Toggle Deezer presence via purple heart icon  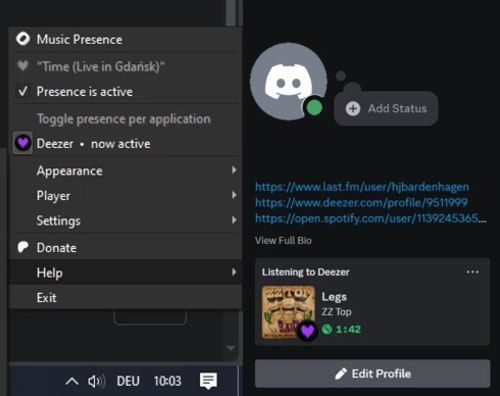point(23,143)
